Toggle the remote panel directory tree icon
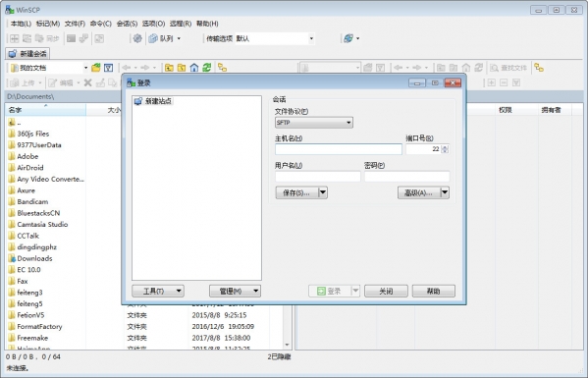Screen dimensions: 588x378 (x=539, y=68)
